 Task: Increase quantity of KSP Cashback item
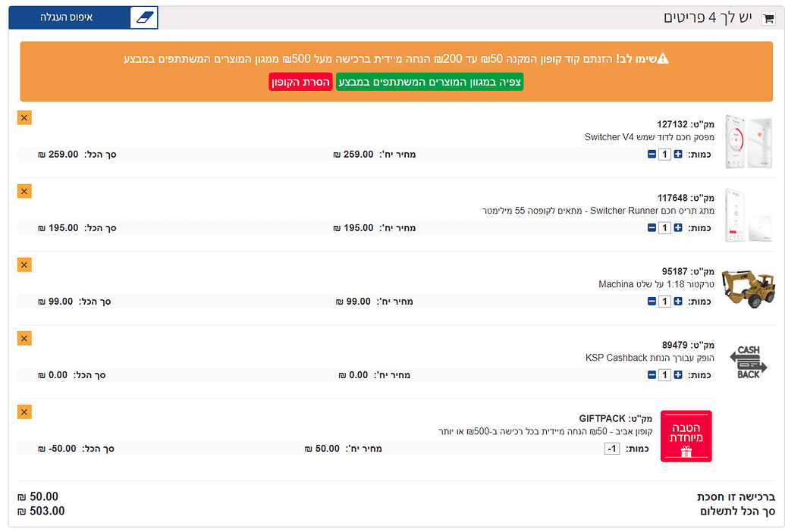click(x=678, y=375)
